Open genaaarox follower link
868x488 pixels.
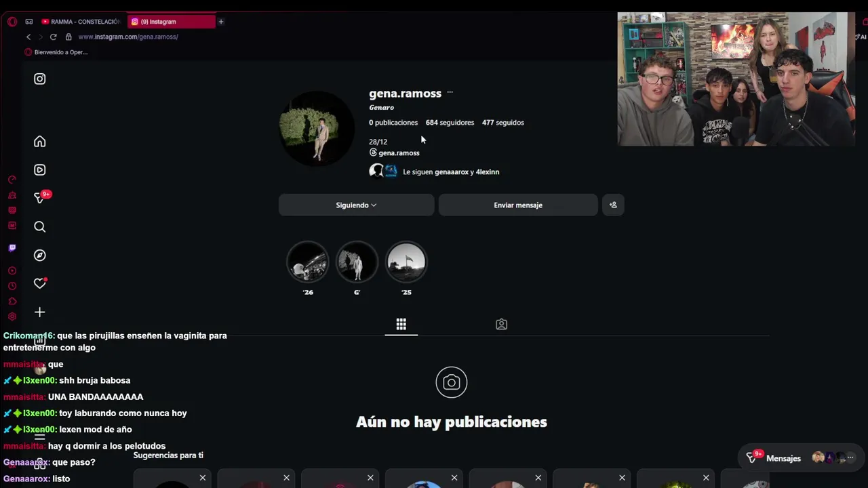tap(452, 172)
